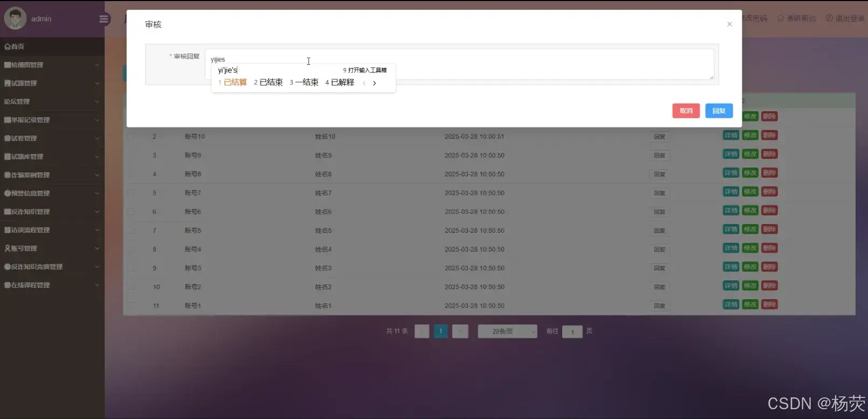Viewport: 868px width, 419px height.
Task: Expand 访谈流程管理 with its chevron arrow
Action: pyautogui.click(x=97, y=230)
